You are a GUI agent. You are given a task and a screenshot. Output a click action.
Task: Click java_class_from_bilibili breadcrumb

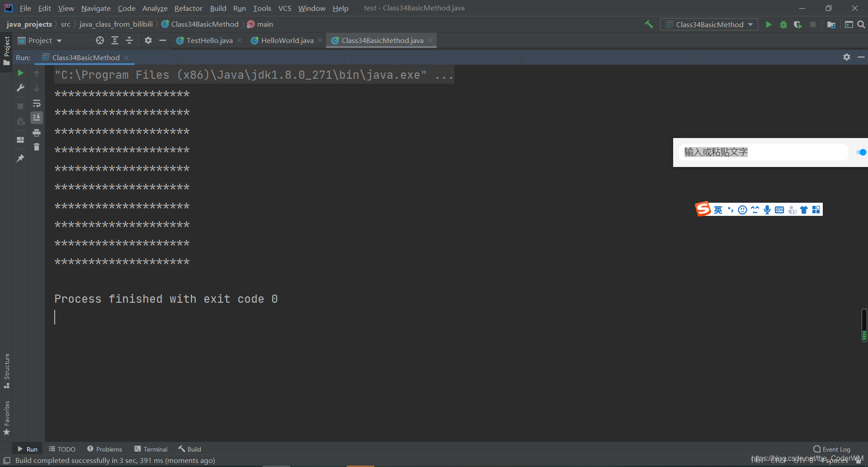116,24
